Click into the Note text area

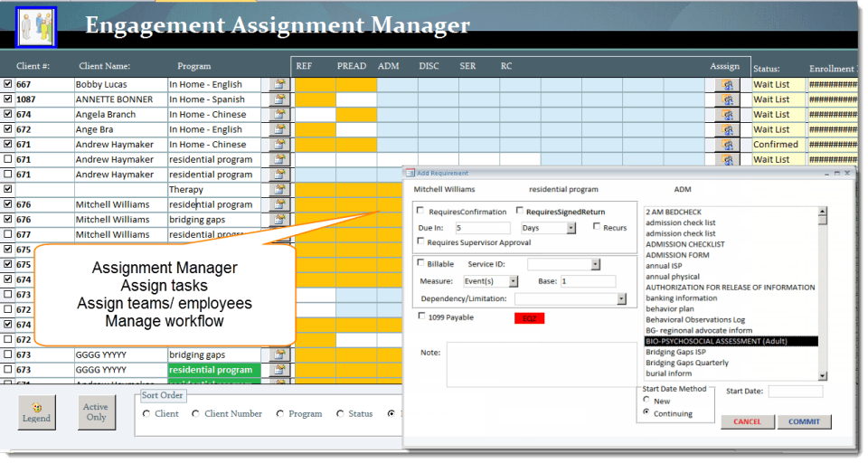[x=542, y=364]
